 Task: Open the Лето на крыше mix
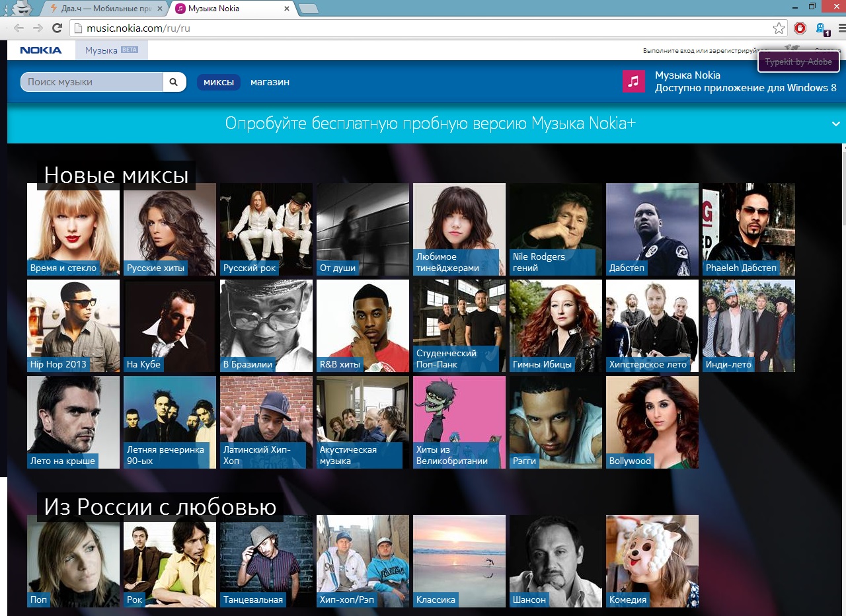click(x=73, y=422)
